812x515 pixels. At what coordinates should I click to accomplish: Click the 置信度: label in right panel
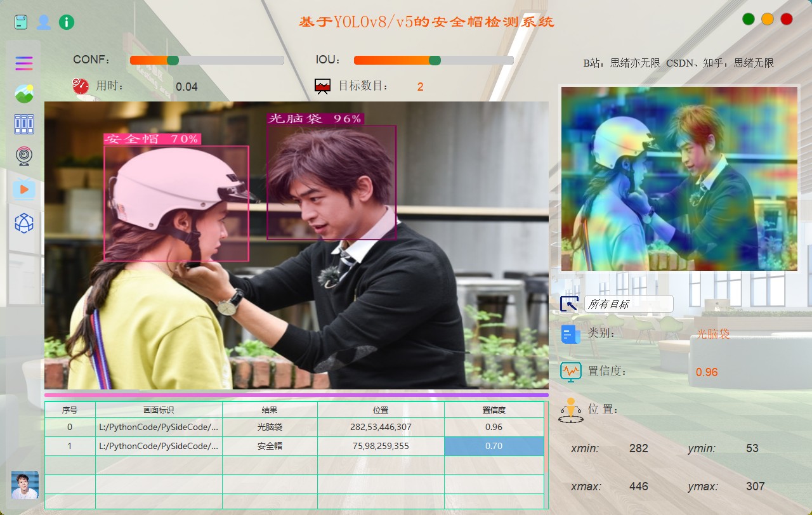[x=607, y=371]
